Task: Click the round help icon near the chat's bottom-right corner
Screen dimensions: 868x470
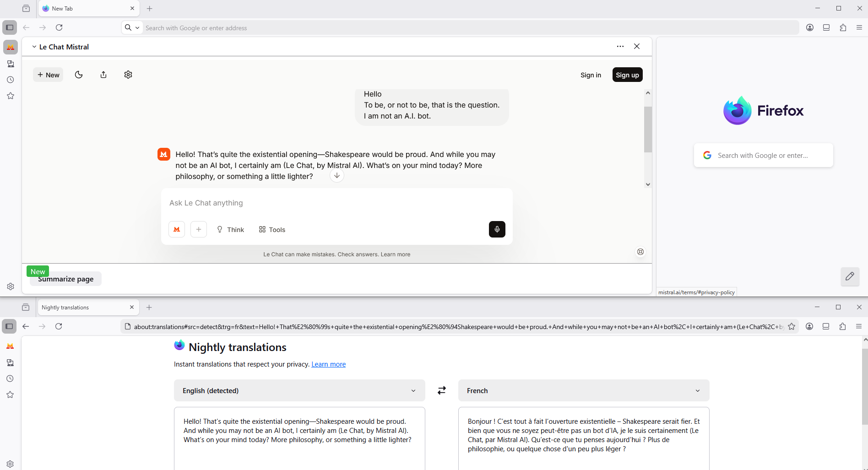Action: coord(640,252)
